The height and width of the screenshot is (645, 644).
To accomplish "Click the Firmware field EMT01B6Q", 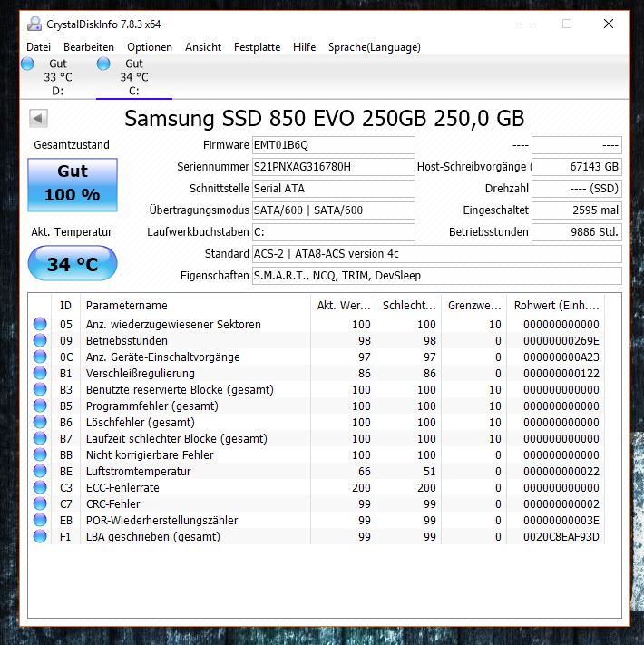I will 334,145.
